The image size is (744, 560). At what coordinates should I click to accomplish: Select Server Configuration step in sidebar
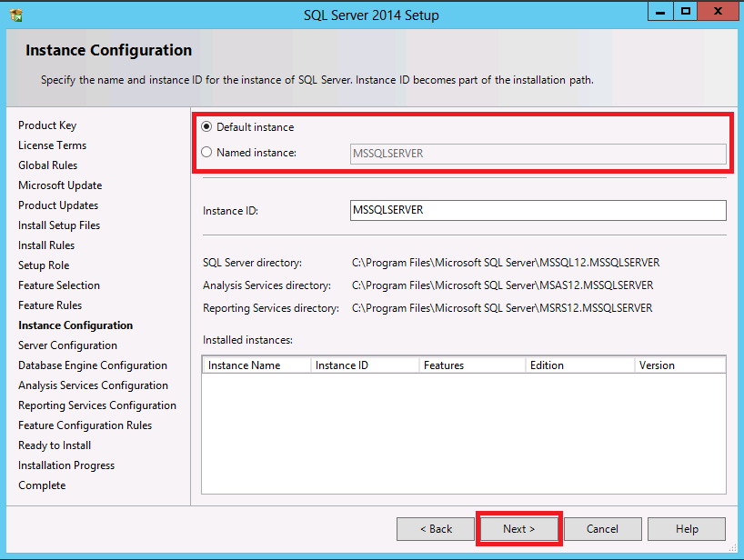[67, 345]
